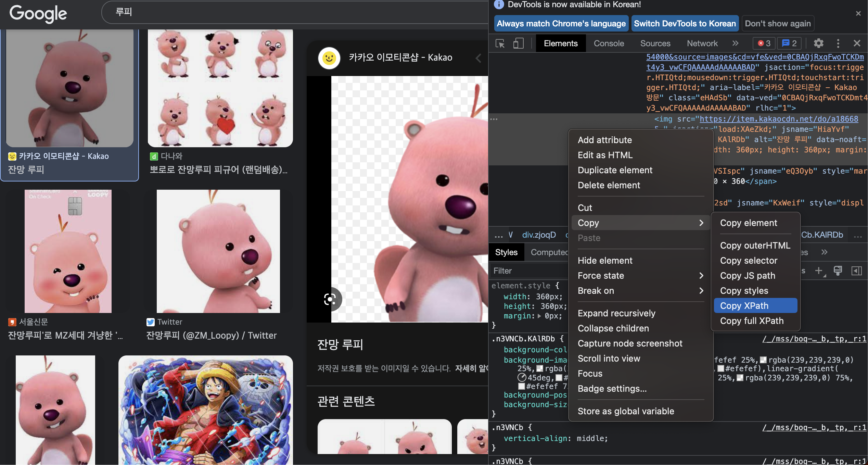Go to Google home via logo
Viewport: 868px width, 465px height.
[38, 14]
